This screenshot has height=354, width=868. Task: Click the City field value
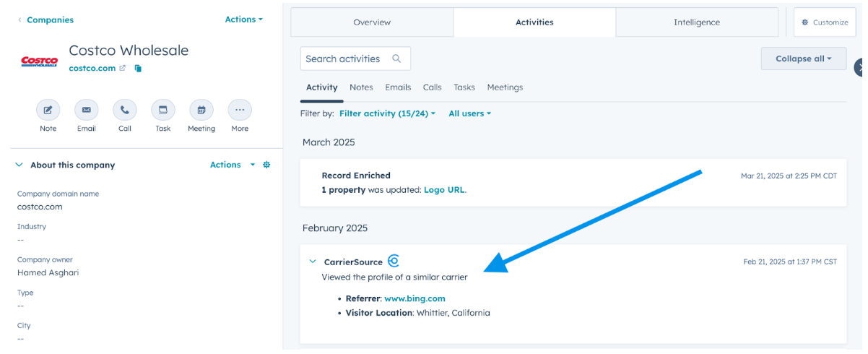21,338
